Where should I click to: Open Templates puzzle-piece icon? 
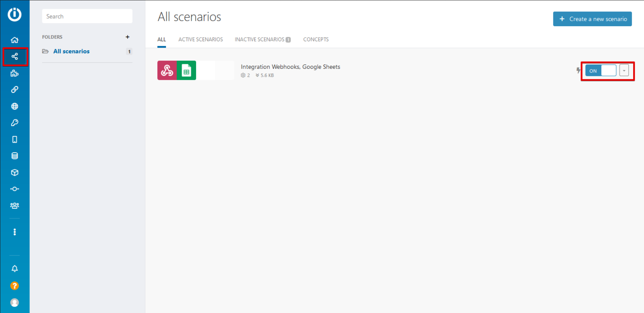click(15, 73)
